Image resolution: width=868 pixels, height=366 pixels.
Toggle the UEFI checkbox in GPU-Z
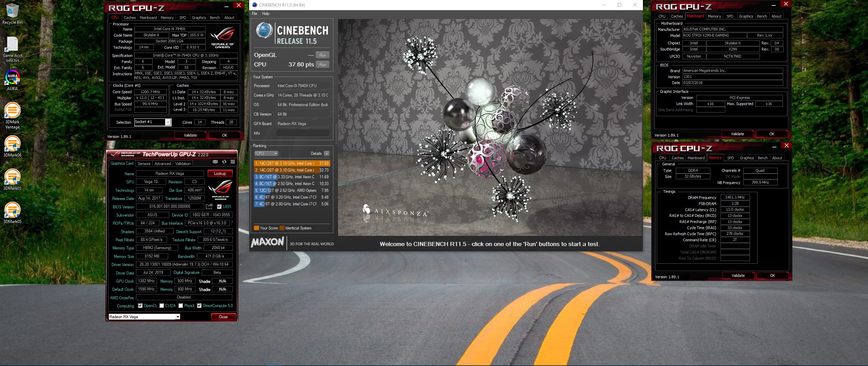(x=219, y=206)
